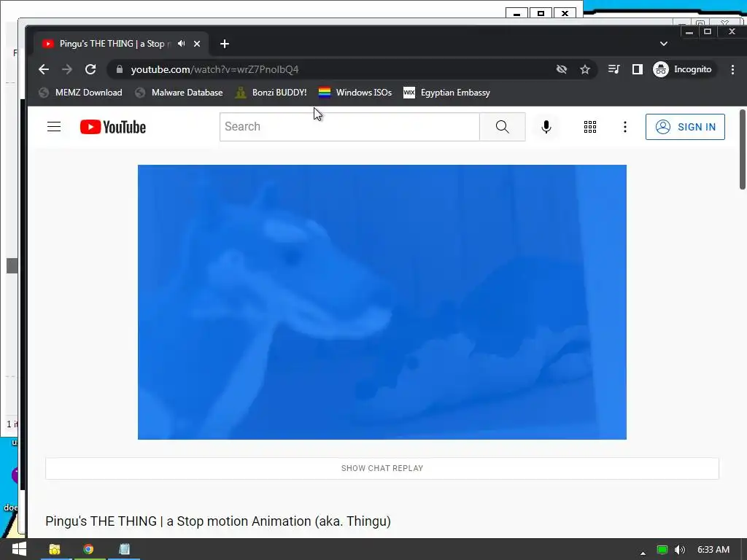Open the Windows ISOs bookmark
747x560 pixels.
355,93
